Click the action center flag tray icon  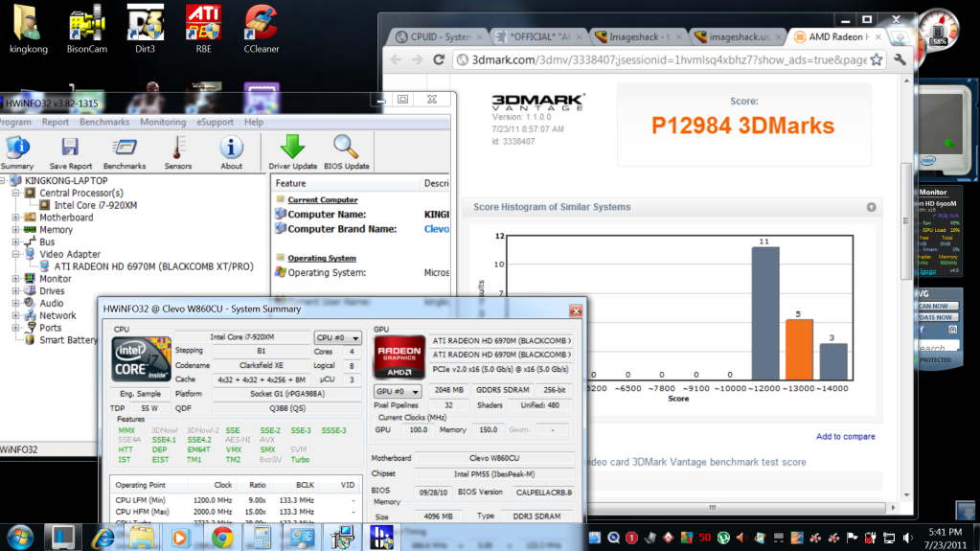point(852,538)
